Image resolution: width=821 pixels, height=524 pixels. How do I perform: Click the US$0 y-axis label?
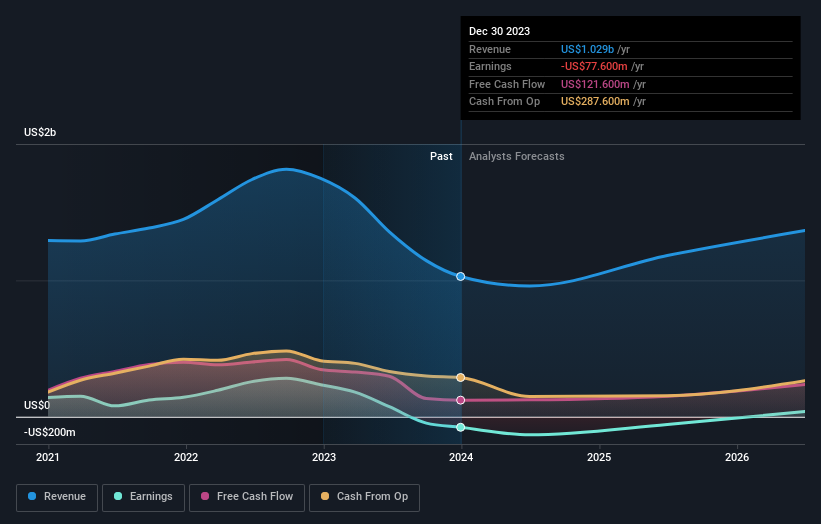pyautogui.click(x=37, y=405)
